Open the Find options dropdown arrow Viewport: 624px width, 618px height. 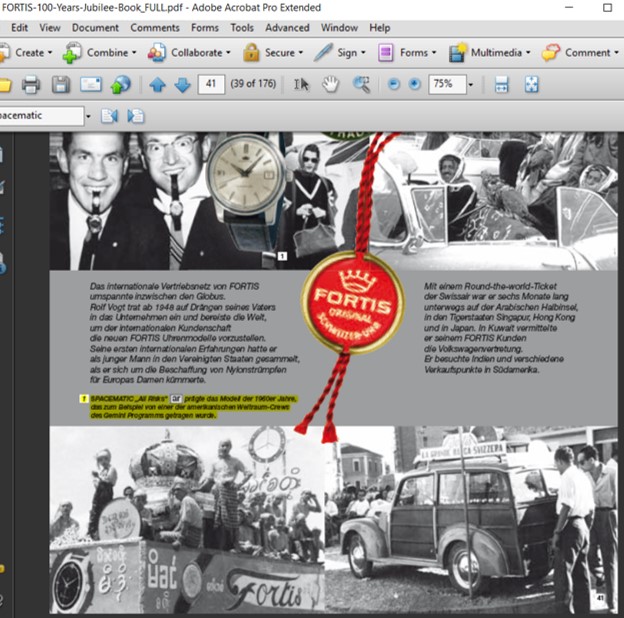coord(88,116)
